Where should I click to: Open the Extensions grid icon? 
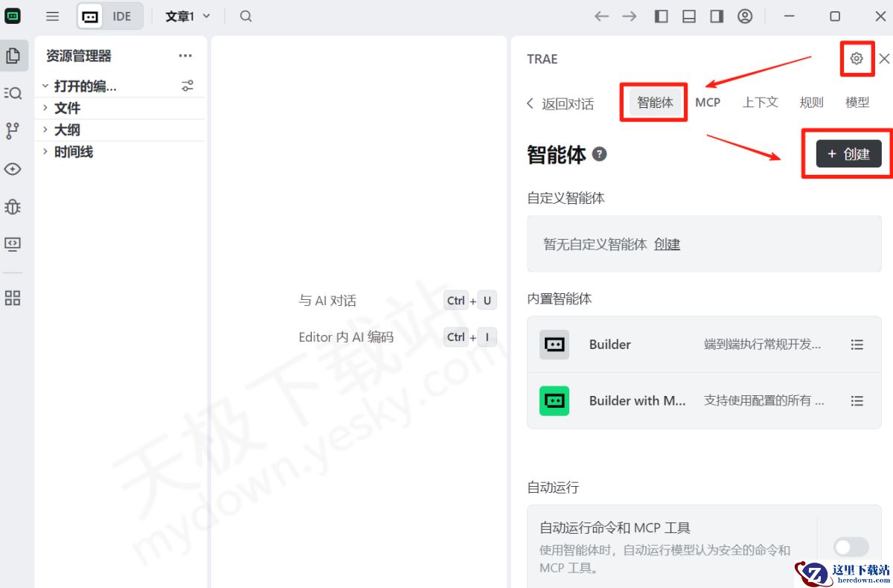point(13,298)
